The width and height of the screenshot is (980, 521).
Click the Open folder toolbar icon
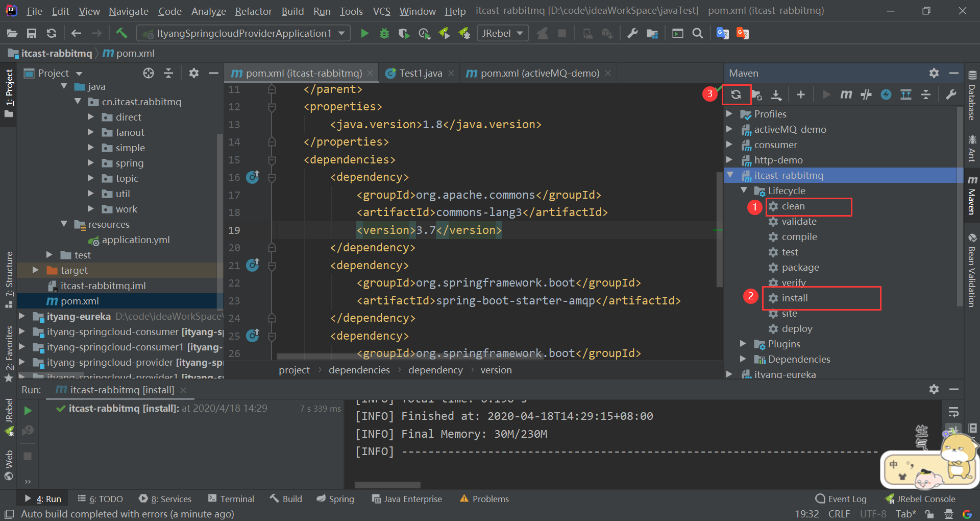[x=12, y=34]
